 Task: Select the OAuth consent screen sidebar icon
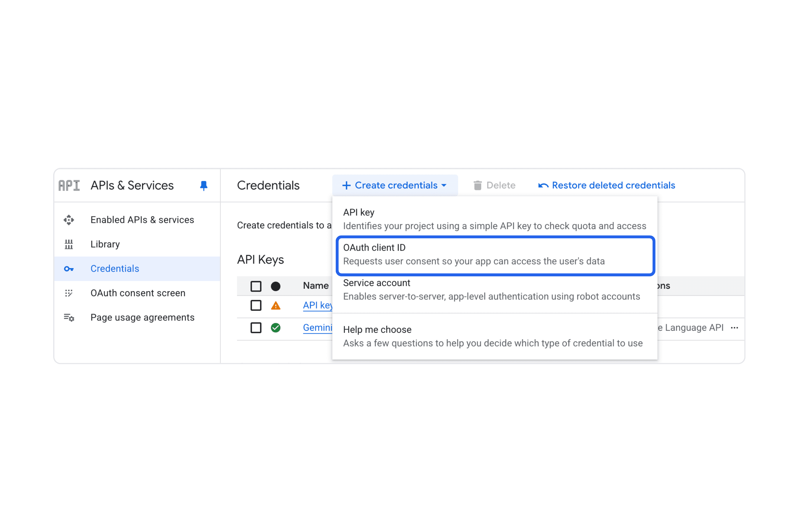[x=69, y=293]
